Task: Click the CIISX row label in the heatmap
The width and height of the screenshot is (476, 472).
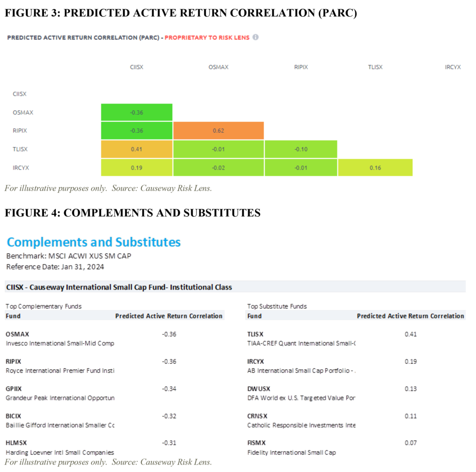Action: point(20,94)
